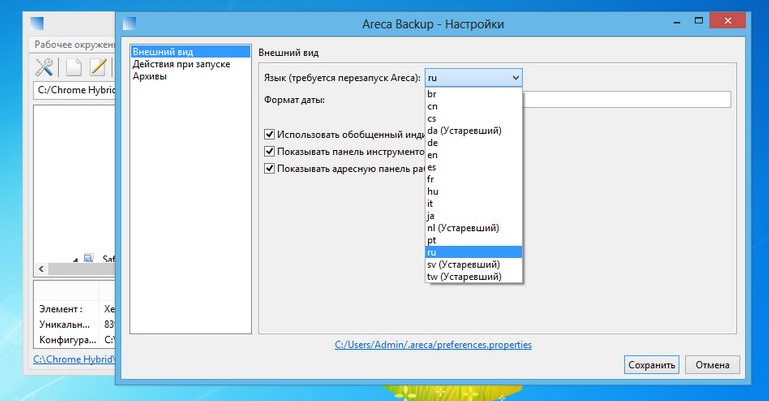Viewport: 769px width, 401px height.
Task: Click the date format input field
Action: [627, 100]
